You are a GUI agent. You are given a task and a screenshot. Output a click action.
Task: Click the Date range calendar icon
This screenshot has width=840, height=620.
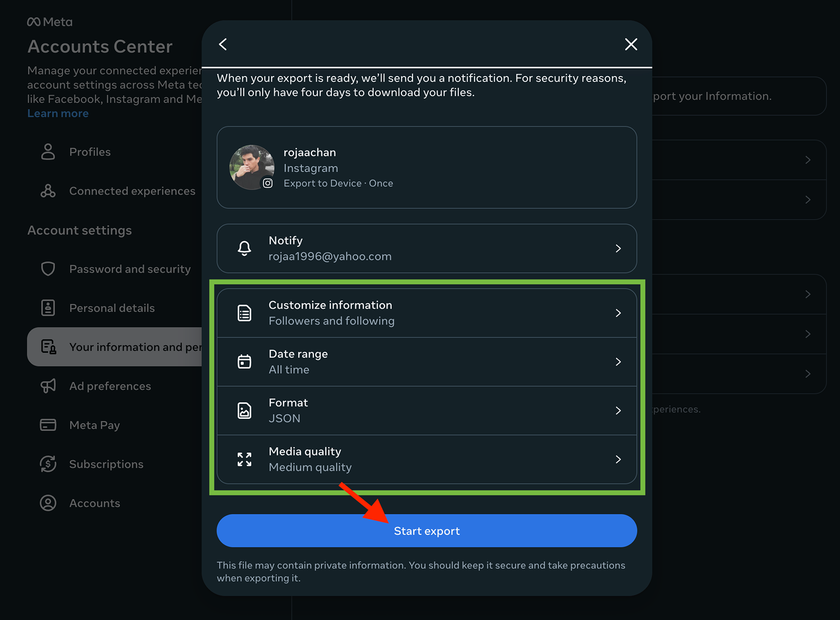point(244,362)
